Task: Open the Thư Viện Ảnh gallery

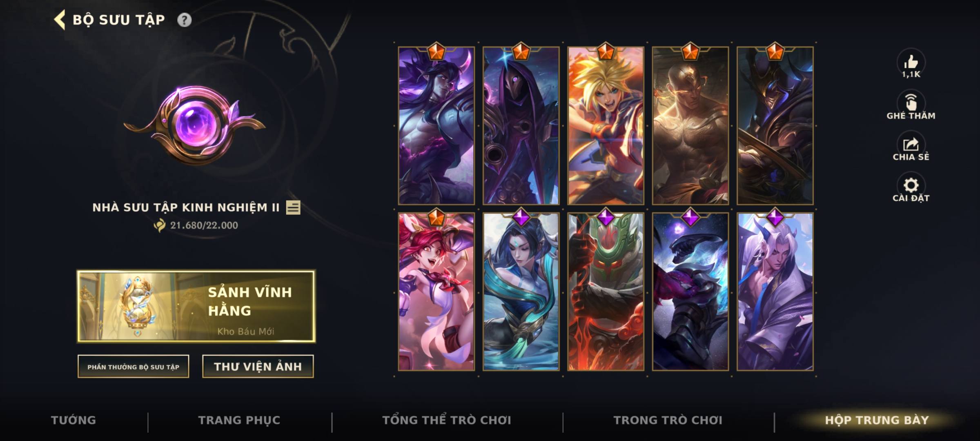Action: (258, 367)
